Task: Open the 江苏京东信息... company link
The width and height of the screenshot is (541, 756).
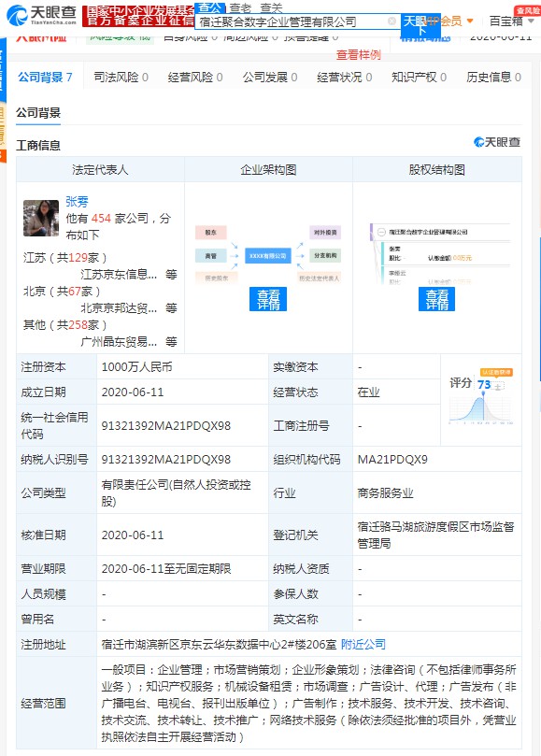Action: (119, 275)
